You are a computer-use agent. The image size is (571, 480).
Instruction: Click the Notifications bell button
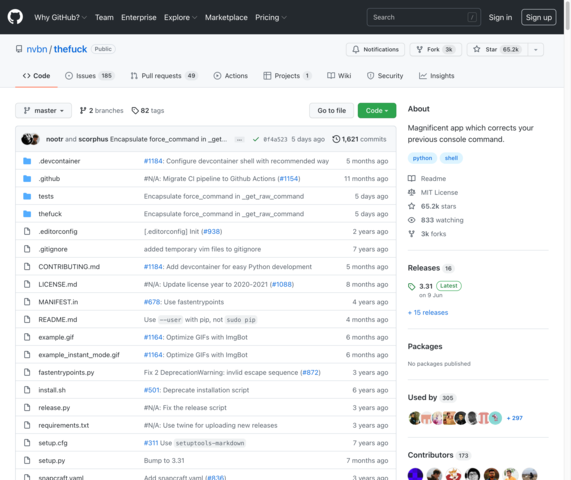click(375, 49)
